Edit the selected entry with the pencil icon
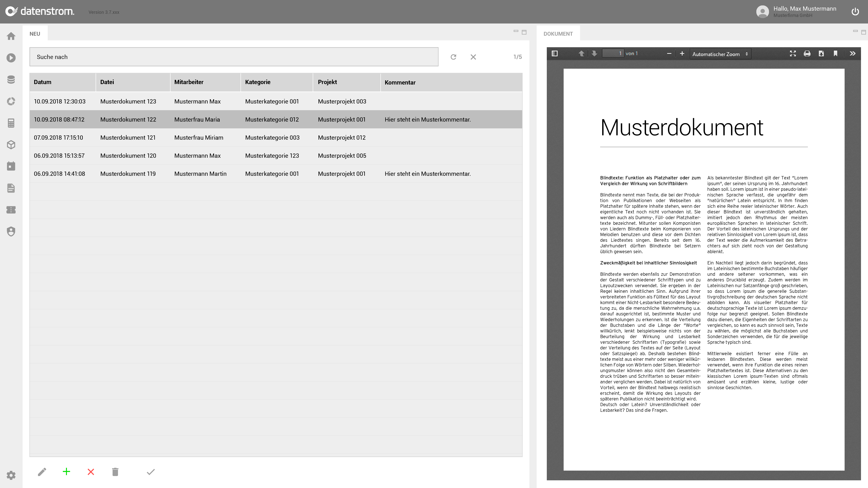This screenshot has width=868, height=488. tap(42, 472)
